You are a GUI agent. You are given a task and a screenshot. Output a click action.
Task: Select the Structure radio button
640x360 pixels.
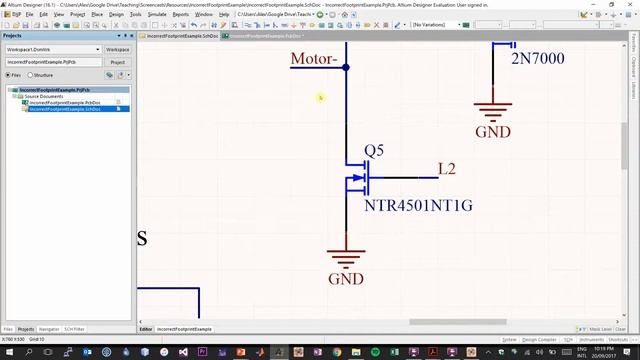[x=30, y=75]
